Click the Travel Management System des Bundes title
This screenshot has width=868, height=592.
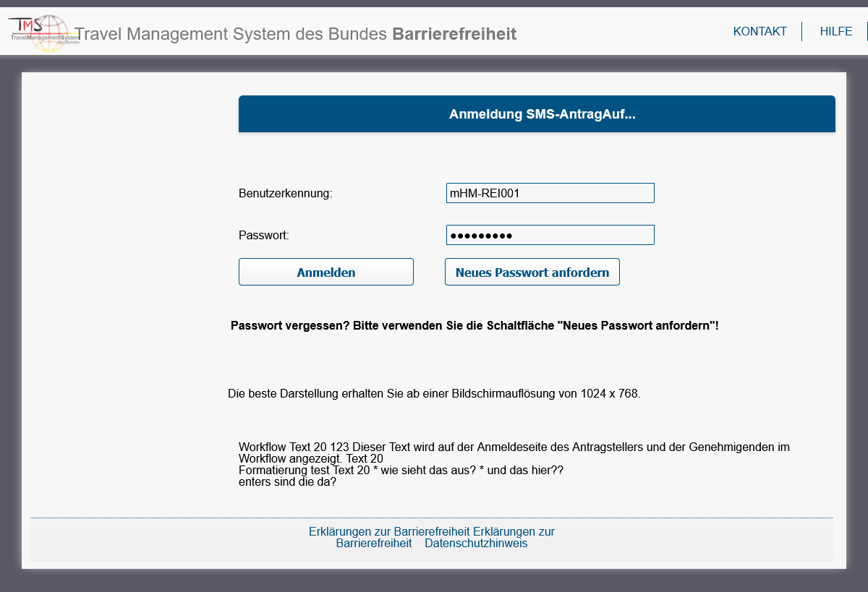(x=231, y=34)
